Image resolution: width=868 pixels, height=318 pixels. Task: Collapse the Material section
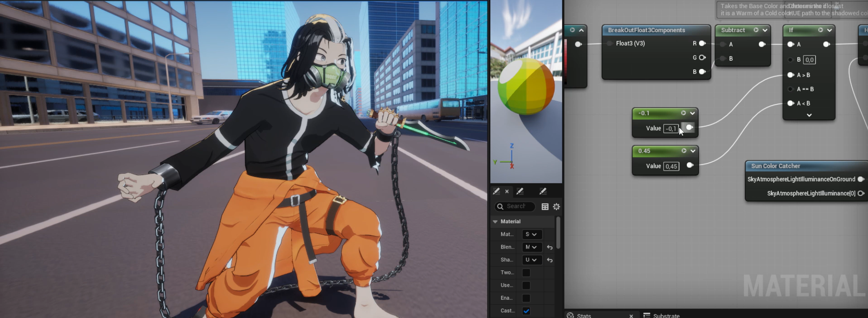coord(495,221)
